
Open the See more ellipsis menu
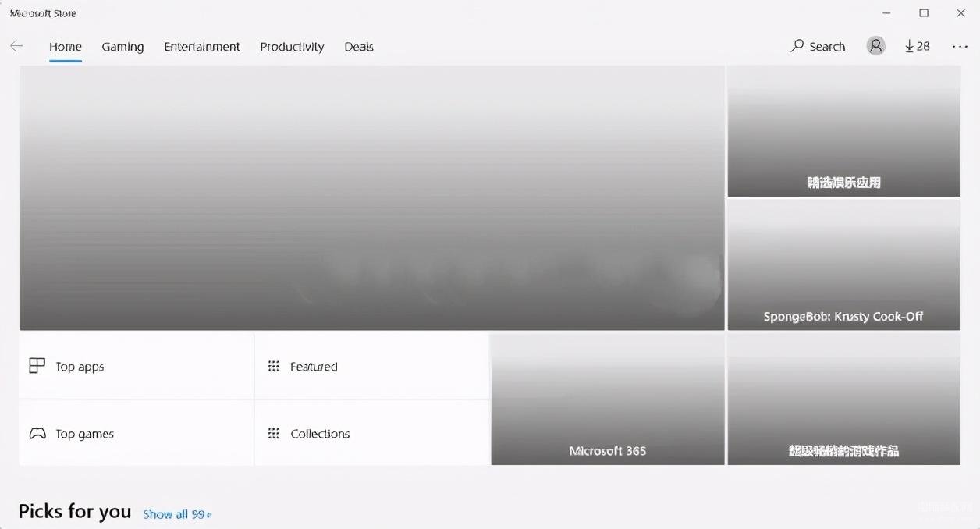click(x=960, y=47)
